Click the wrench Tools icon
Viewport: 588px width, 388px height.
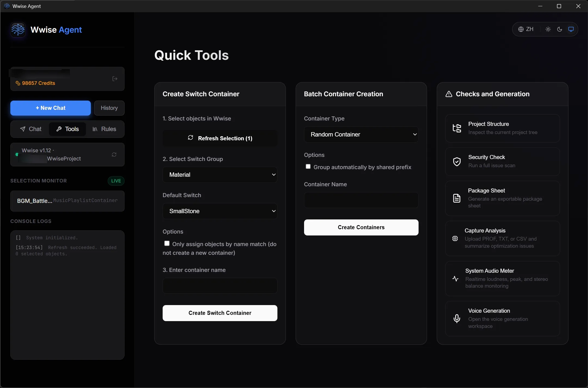59,129
